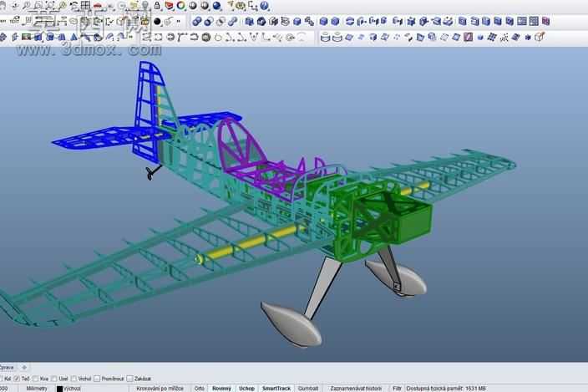Toggle Rovinný mode in status bar

221,389
